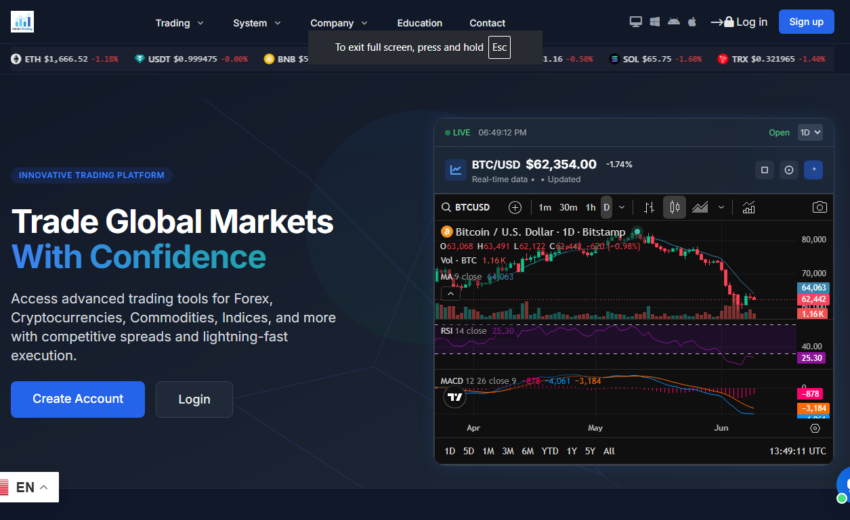Click the circular target icon in widget header
This screenshot has width=850, height=520.
pos(789,170)
